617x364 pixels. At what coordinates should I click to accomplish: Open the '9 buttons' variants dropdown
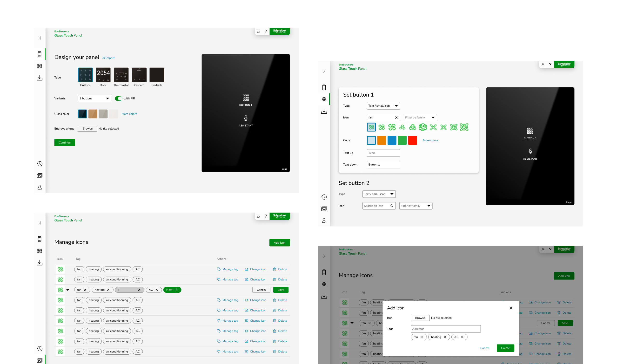point(94,98)
